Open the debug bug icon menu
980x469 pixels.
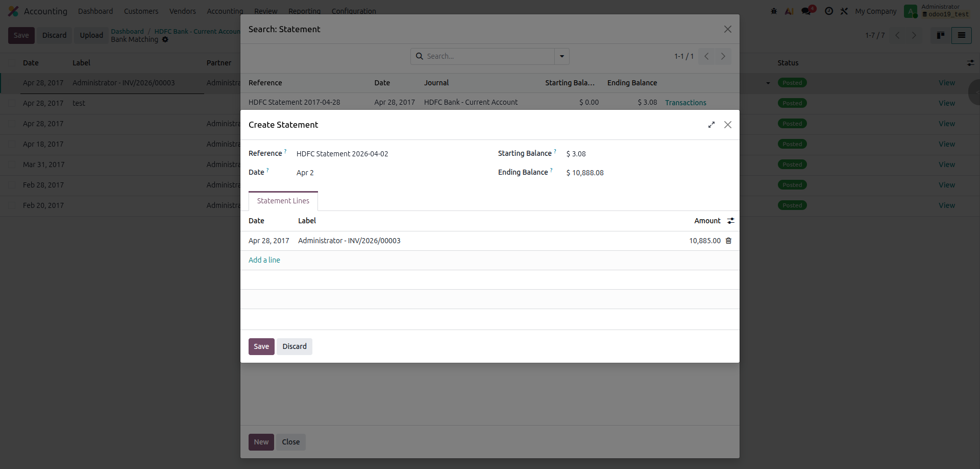coord(774,11)
